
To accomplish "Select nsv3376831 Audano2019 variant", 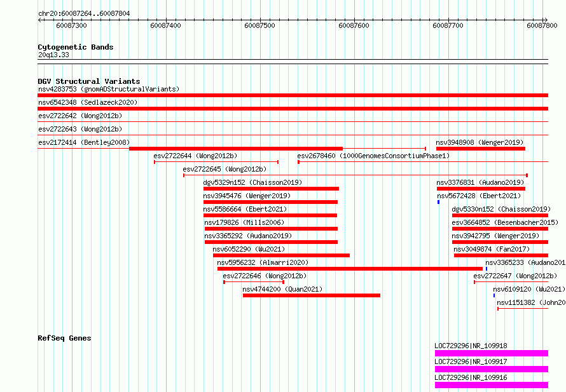I will (x=480, y=182).
